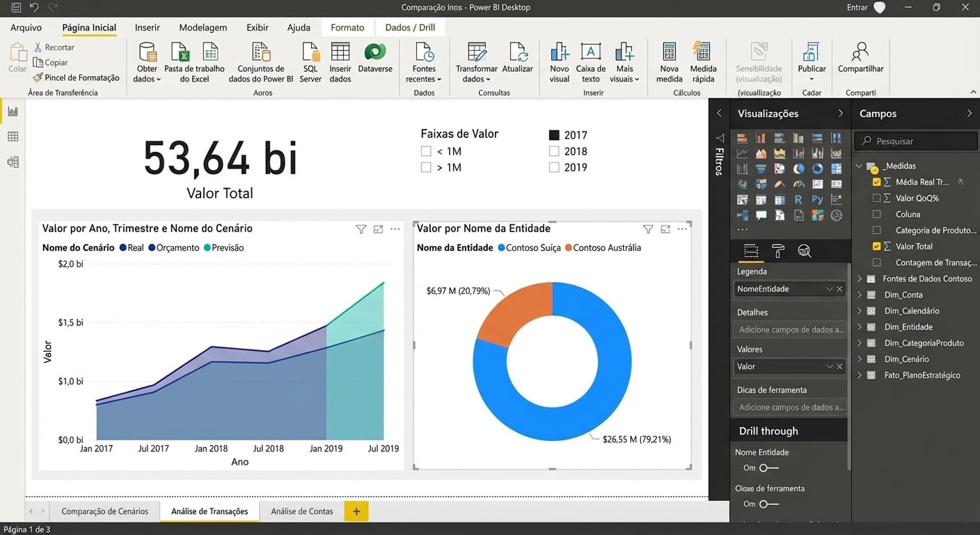The height and width of the screenshot is (535, 980).
Task: Check the '< 1M' Faixas de Valor box
Action: (x=426, y=151)
